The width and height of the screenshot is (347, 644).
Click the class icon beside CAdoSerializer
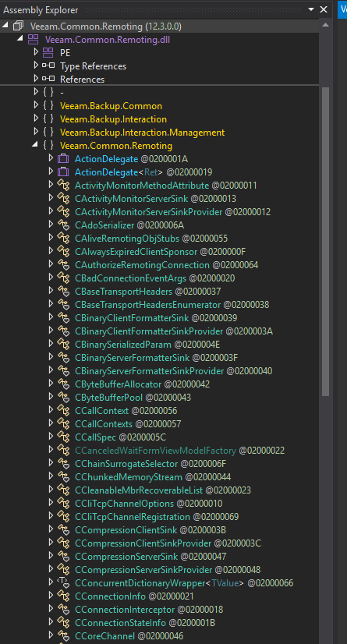coord(63,225)
